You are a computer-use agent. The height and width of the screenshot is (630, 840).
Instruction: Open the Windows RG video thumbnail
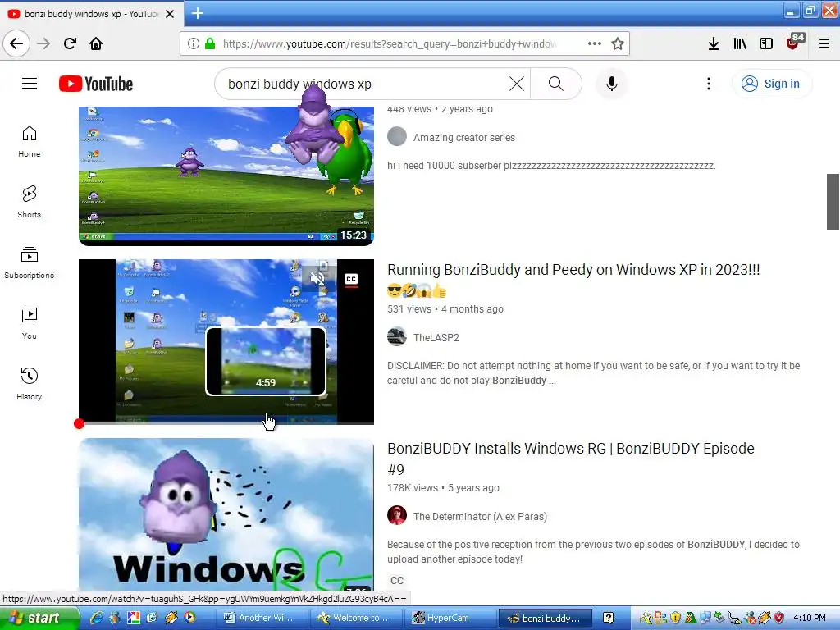226,514
